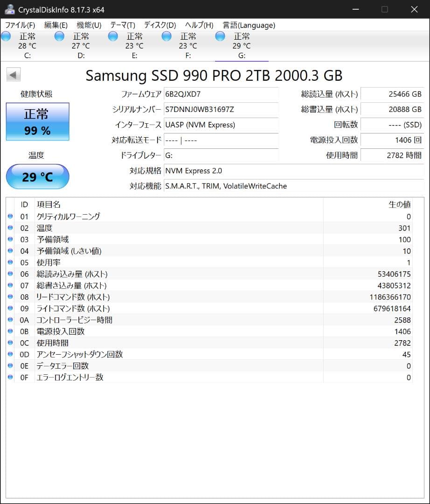Viewport: 430px width, 504px height.
Task: Click the drive D: health indicator icon
Action: 59,36
